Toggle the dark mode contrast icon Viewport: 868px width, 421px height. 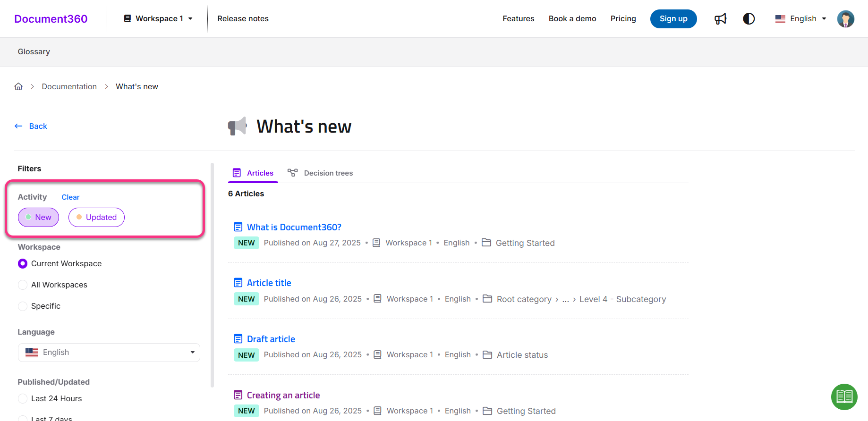(x=749, y=19)
